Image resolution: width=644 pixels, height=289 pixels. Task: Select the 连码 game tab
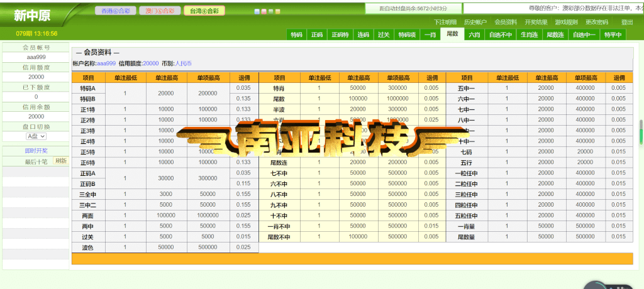point(364,35)
